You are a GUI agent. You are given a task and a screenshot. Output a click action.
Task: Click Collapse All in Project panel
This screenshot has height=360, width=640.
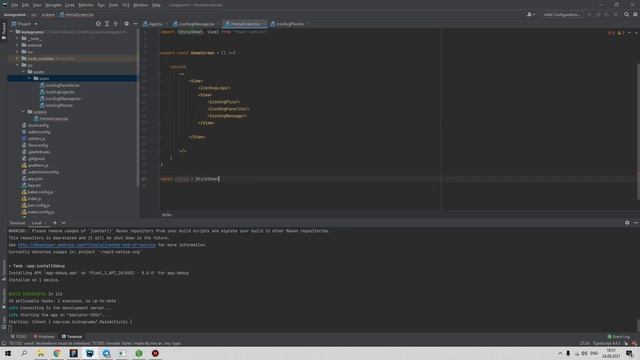[x=116, y=24]
